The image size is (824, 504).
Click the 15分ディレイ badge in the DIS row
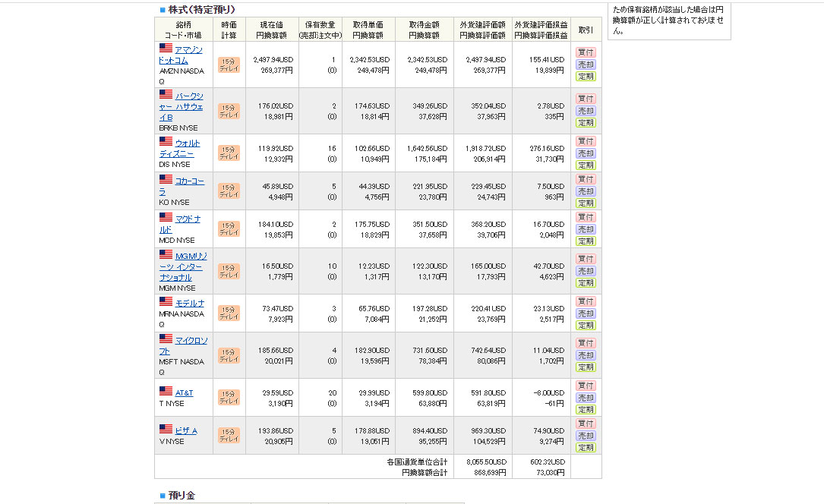coord(229,153)
